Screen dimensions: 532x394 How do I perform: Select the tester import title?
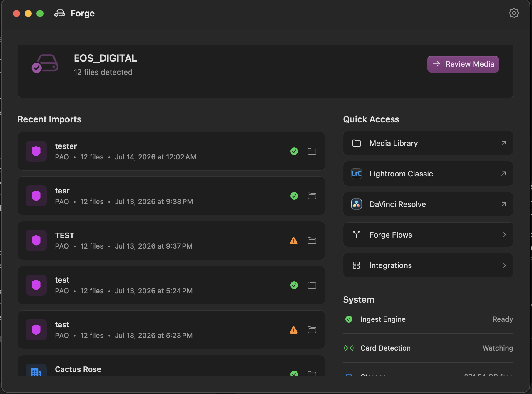click(66, 146)
